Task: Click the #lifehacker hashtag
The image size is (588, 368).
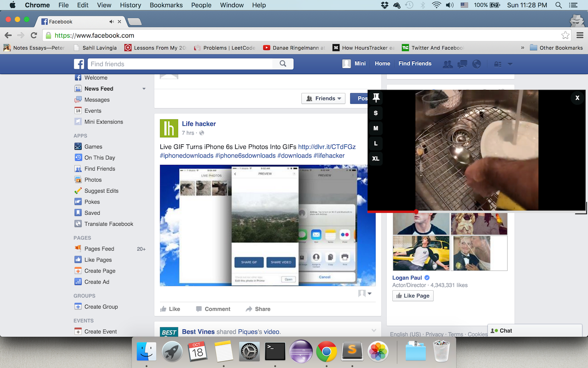Action: (329, 155)
